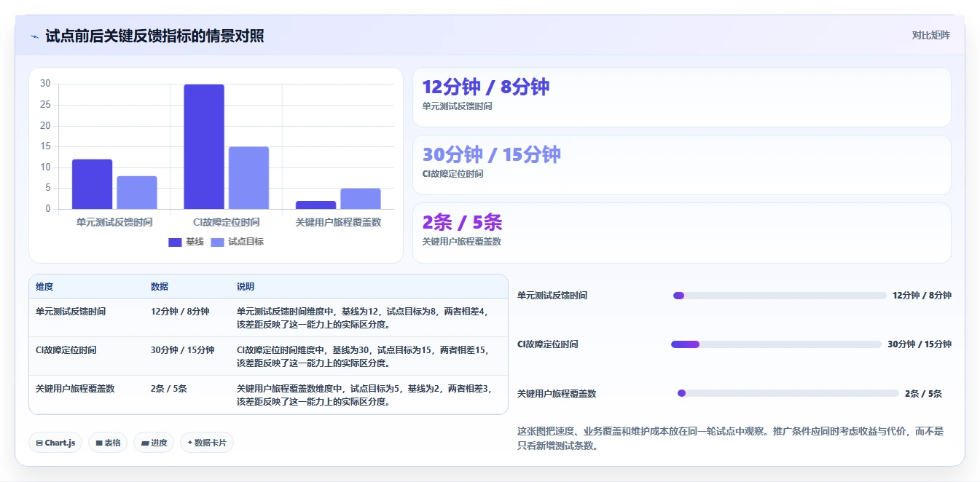Open the 30分钟 / 15分钟 data card
Image resolution: width=980 pixels, height=482 pixels.
click(x=682, y=165)
